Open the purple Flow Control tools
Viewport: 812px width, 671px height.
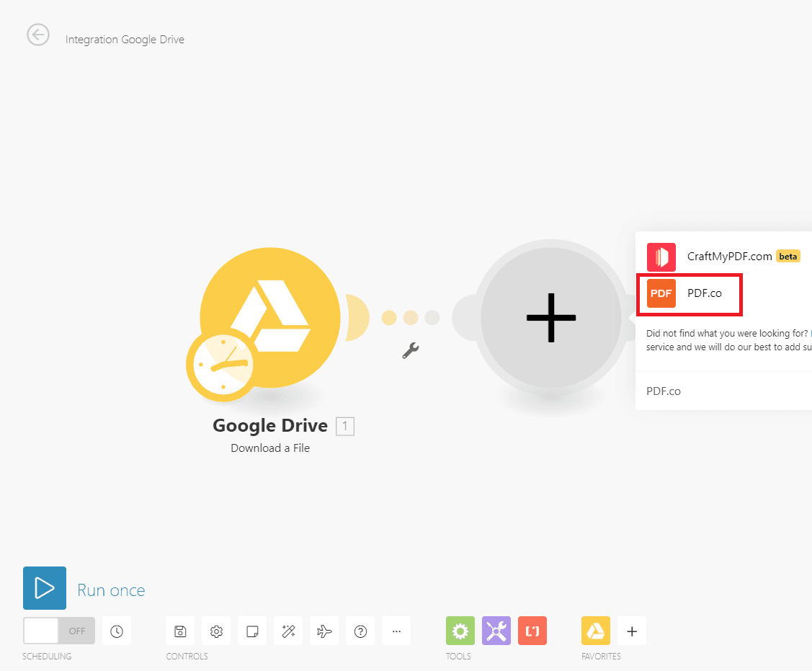click(x=496, y=631)
